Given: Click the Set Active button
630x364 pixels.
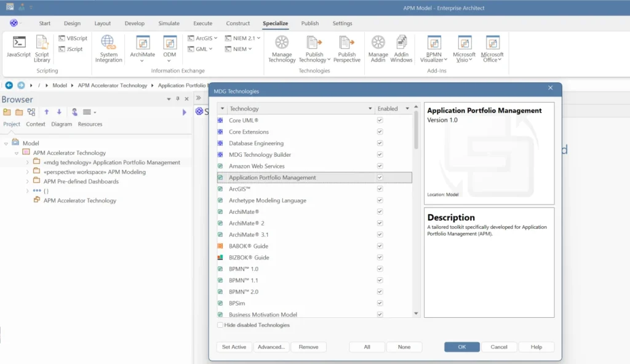Looking at the screenshot, I should [x=234, y=347].
